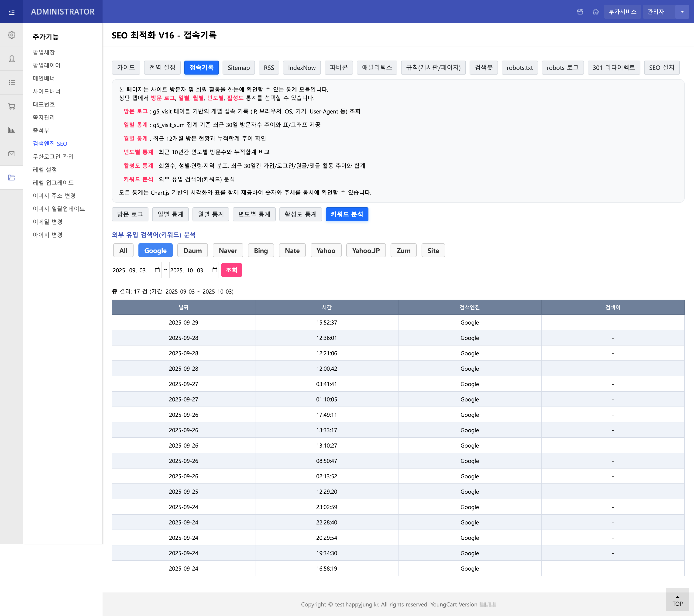The width and height of the screenshot is (694, 616).
Task: Open 무한로그인 관리 in side menu
Action: [x=53, y=157]
